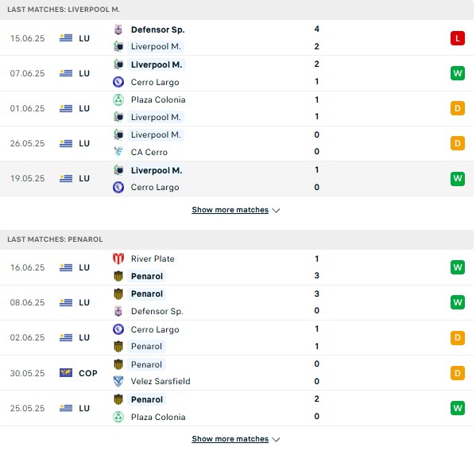
Task: Click the Penarol crest in 08.06.25 match
Action: (118, 294)
